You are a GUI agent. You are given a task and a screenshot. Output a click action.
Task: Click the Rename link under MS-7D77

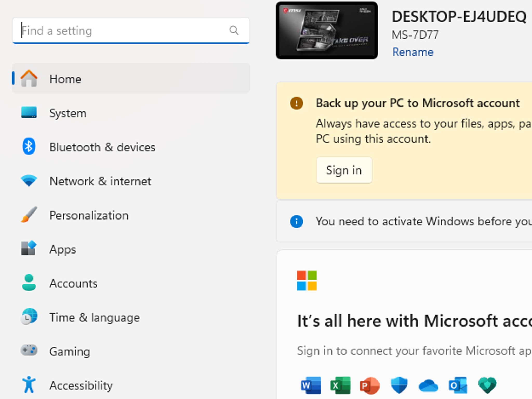[x=413, y=52]
